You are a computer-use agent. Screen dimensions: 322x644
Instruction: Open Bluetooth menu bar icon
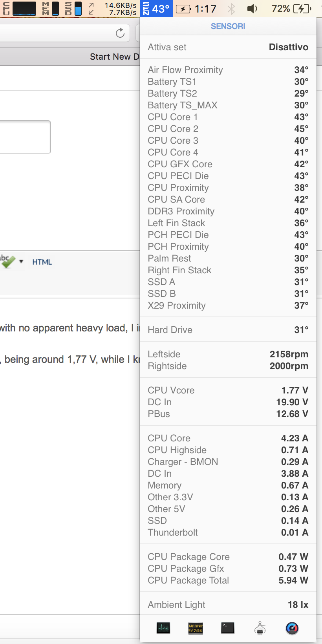[x=231, y=8]
